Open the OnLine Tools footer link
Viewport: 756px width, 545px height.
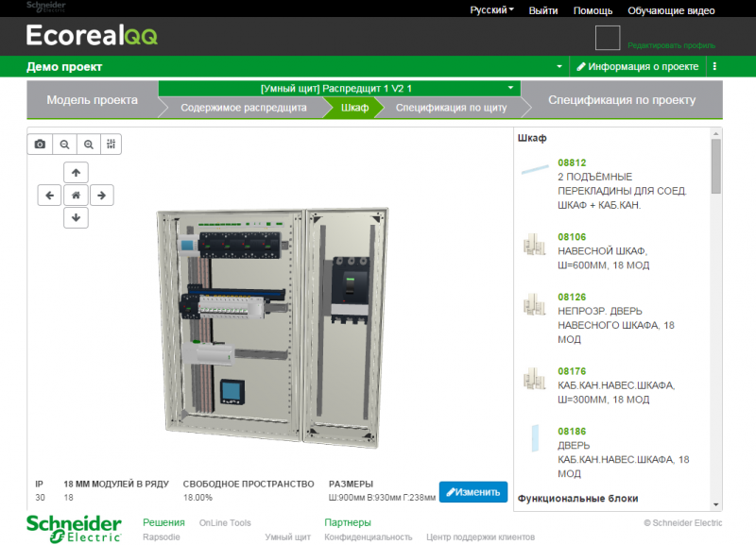[225, 523]
